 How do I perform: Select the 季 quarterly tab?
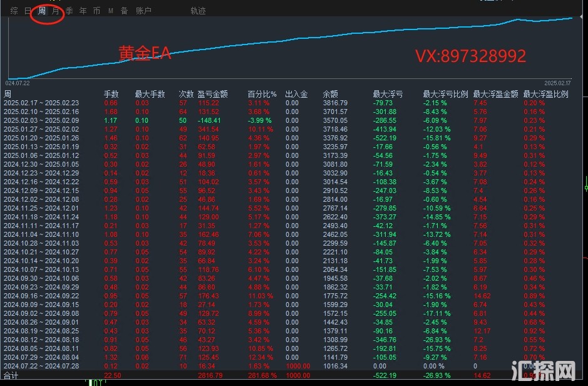click(70, 11)
